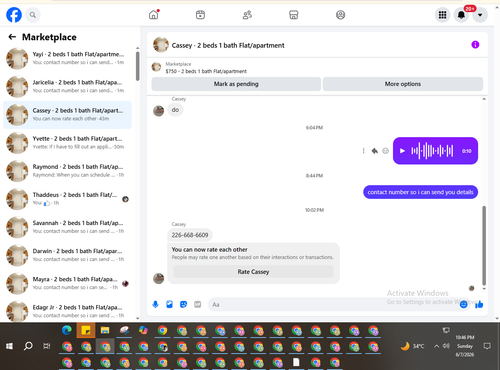Focus the Aa message input field

point(333,305)
